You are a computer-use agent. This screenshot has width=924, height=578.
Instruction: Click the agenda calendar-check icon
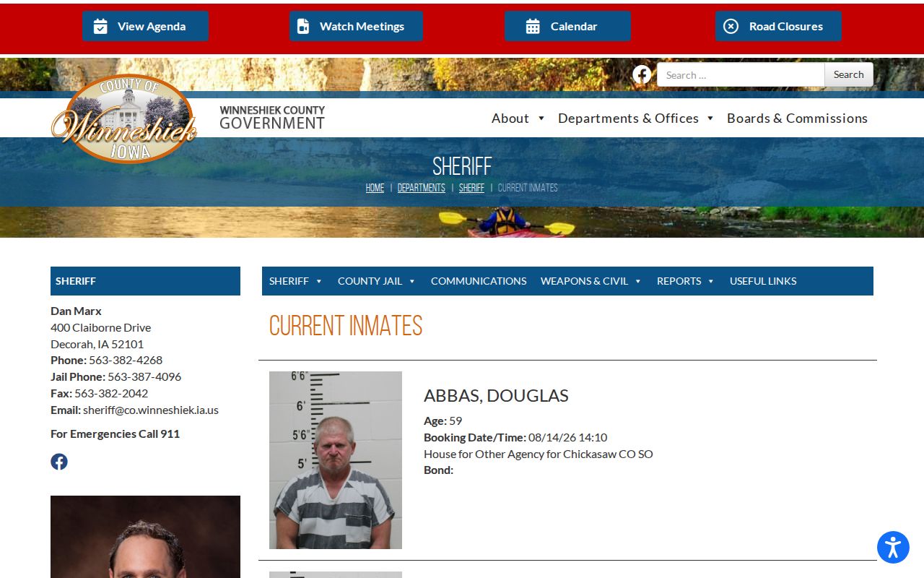100,26
